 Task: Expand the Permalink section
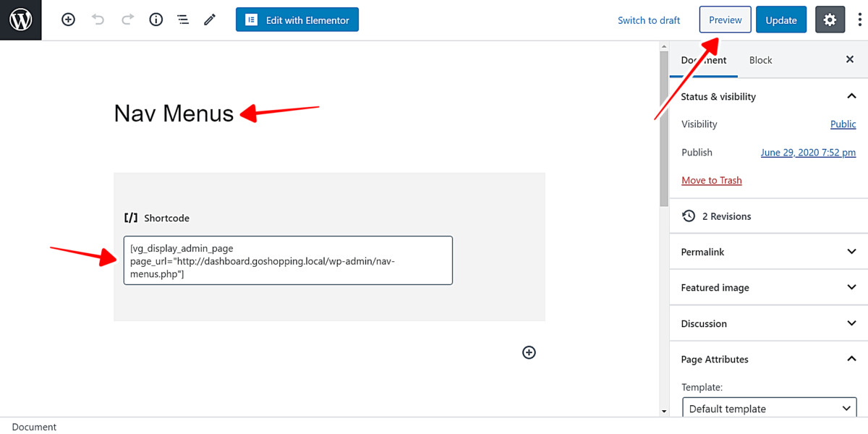(x=768, y=252)
